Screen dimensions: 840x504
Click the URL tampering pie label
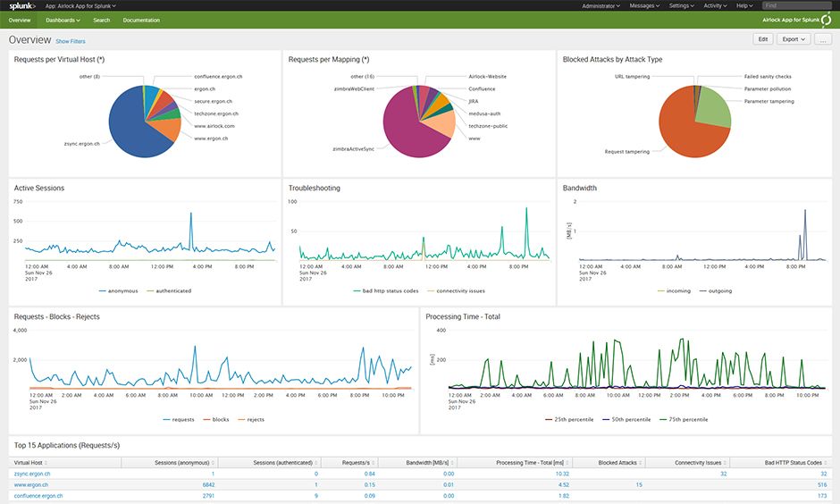tap(632, 77)
